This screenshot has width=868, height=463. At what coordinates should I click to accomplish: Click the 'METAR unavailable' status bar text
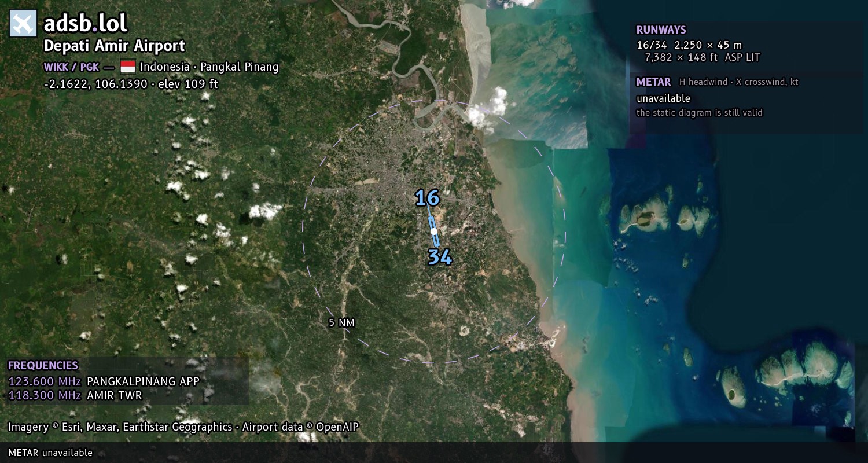click(x=50, y=453)
